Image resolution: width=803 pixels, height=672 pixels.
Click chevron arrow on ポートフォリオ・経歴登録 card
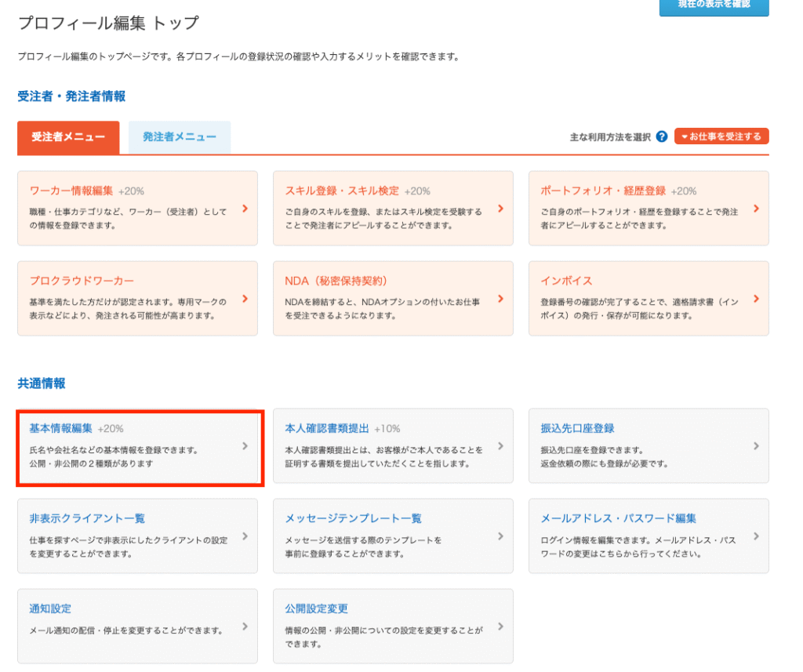756,209
